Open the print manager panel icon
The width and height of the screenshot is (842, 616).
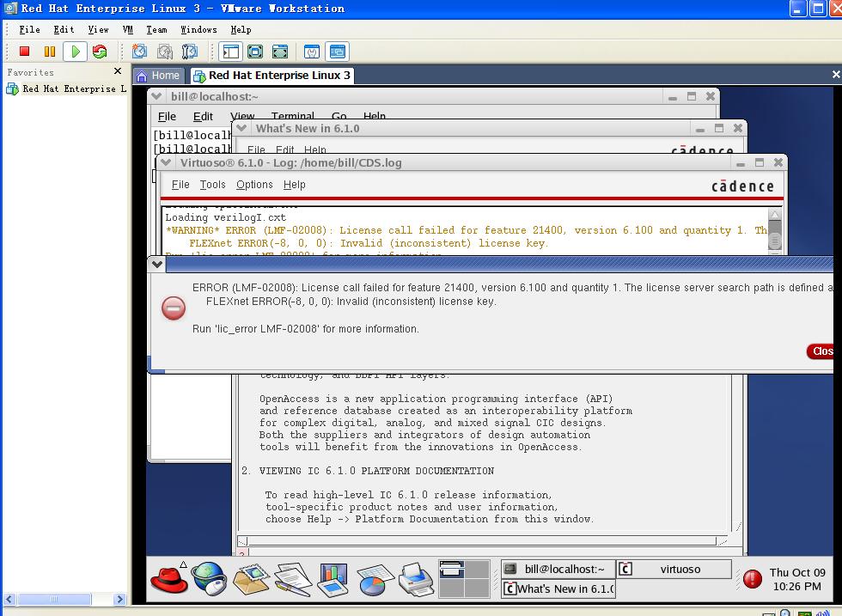point(416,580)
